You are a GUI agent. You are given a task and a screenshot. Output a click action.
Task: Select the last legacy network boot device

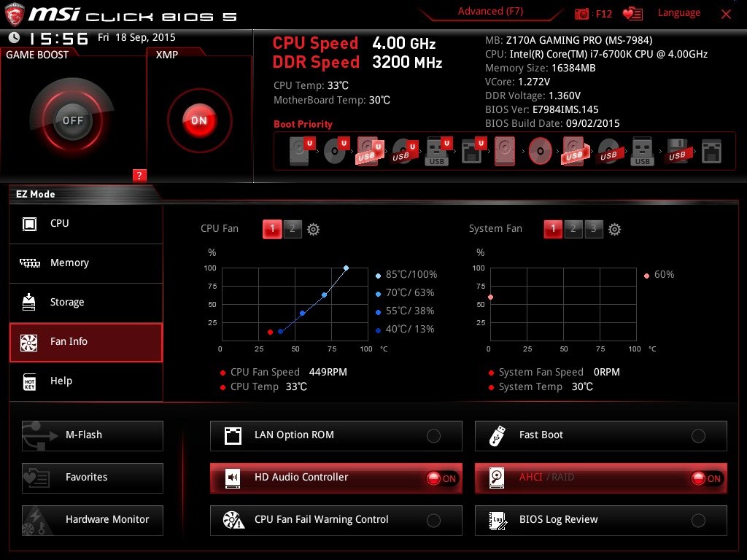point(712,151)
